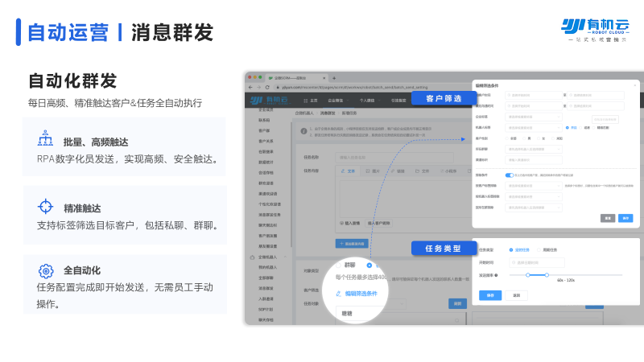Viewport: 644px width, 362px height.
Task: Click the help icon next to 发送频率
Action: coord(495,275)
